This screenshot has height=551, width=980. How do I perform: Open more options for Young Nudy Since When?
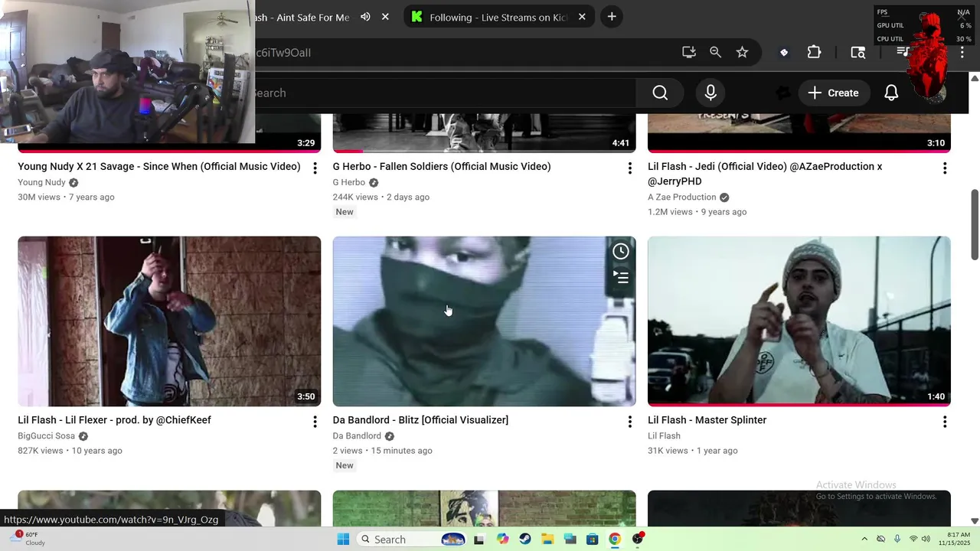coord(315,168)
